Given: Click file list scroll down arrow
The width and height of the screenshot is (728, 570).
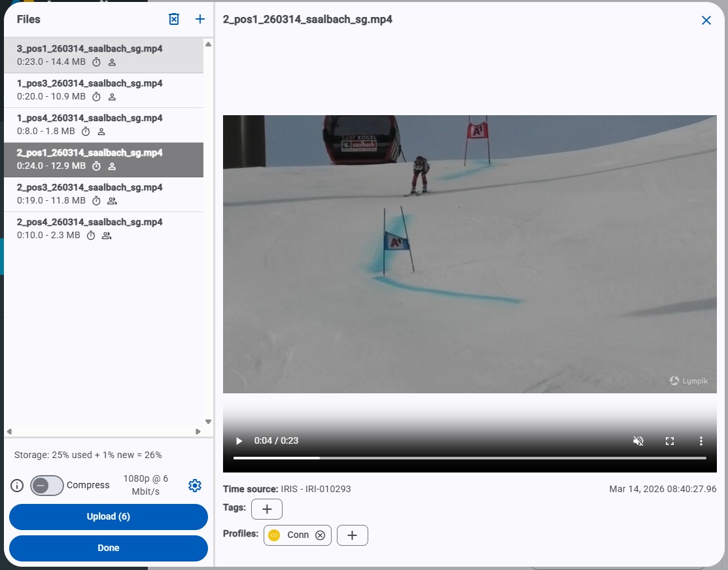Looking at the screenshot, I should (x=208, y=422).
